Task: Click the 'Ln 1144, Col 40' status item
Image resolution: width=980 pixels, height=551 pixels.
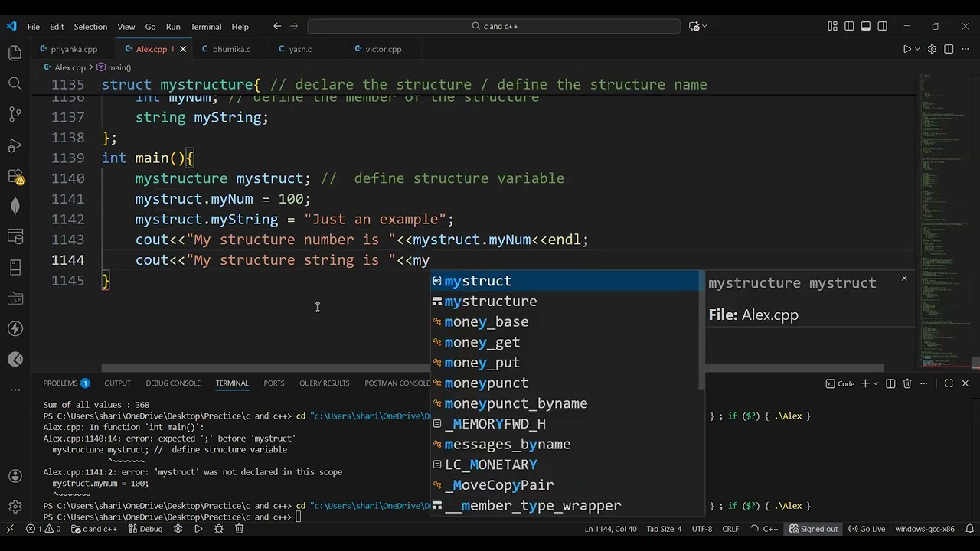Action: click(610, 529)
